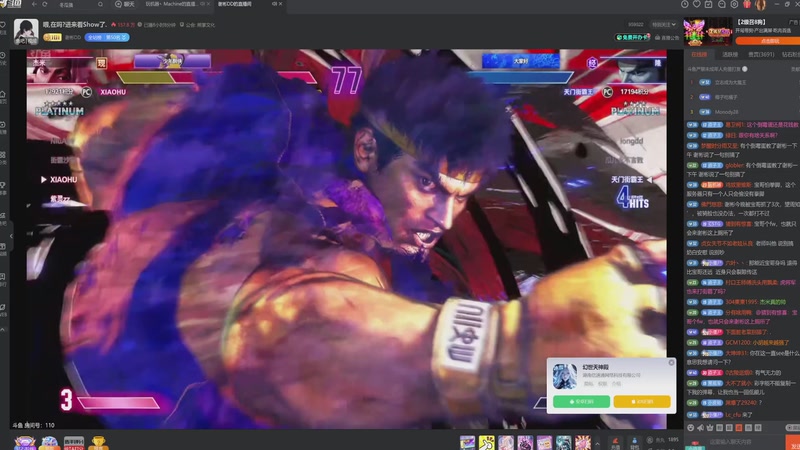Focus the chat message input field
800x450 pixels.
point(746,442)
